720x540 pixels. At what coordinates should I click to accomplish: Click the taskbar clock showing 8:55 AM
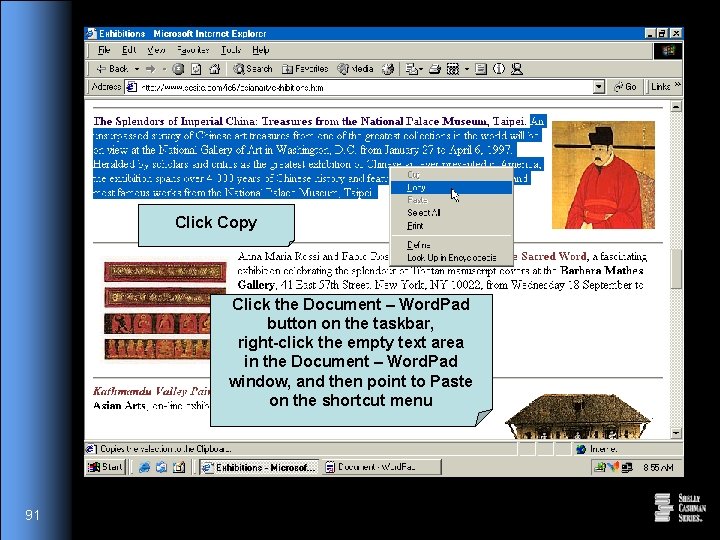pos(658,467)
